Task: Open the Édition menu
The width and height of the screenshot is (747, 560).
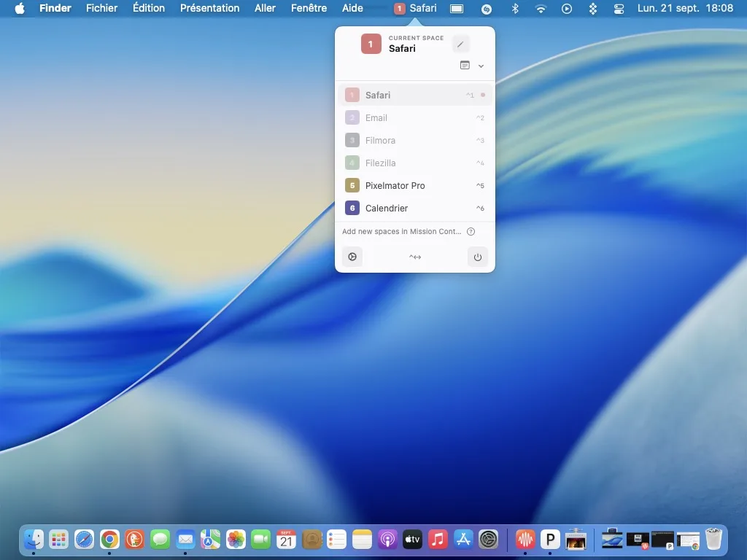Action: [x=149, y=8]
